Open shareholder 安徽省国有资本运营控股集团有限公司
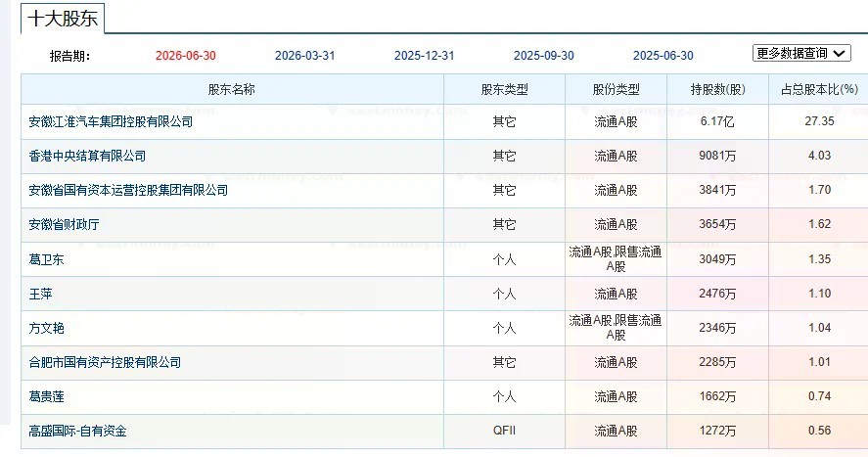 pyautogui.click(x=128, y=190)
